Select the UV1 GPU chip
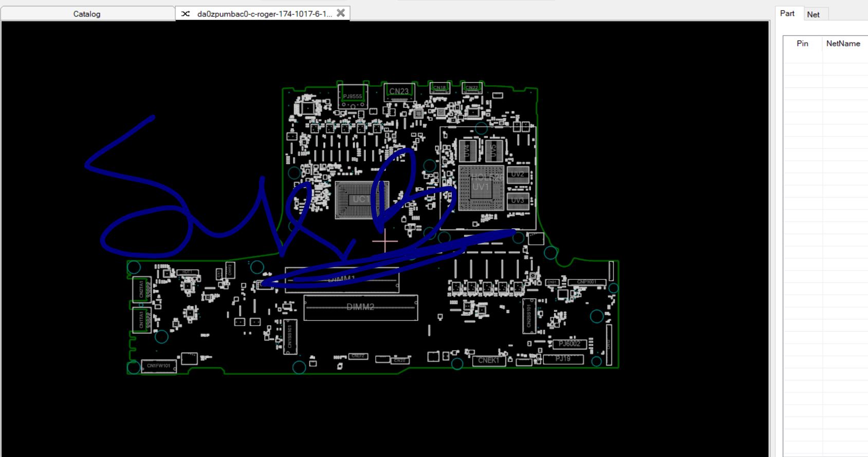Image resolution: width=868 pixels, height=457 pixels. 481,187
